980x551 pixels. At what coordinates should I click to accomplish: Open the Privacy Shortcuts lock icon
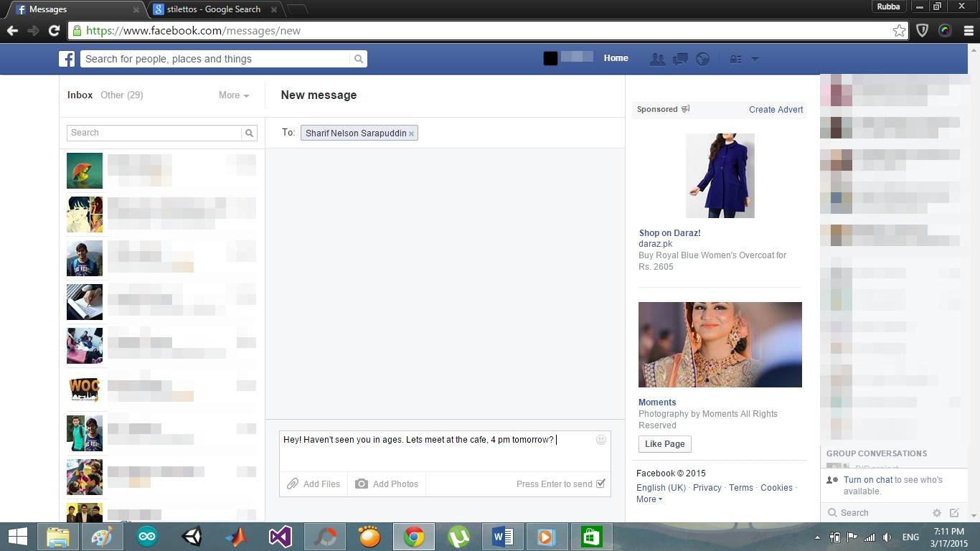pyautogui.click(x=735, y=59)
